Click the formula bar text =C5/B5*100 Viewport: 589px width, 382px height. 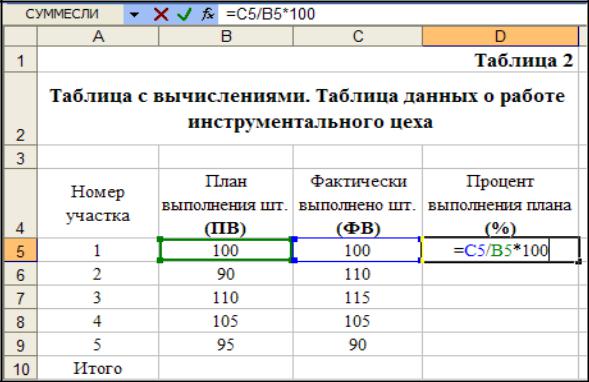click(270, 14)
